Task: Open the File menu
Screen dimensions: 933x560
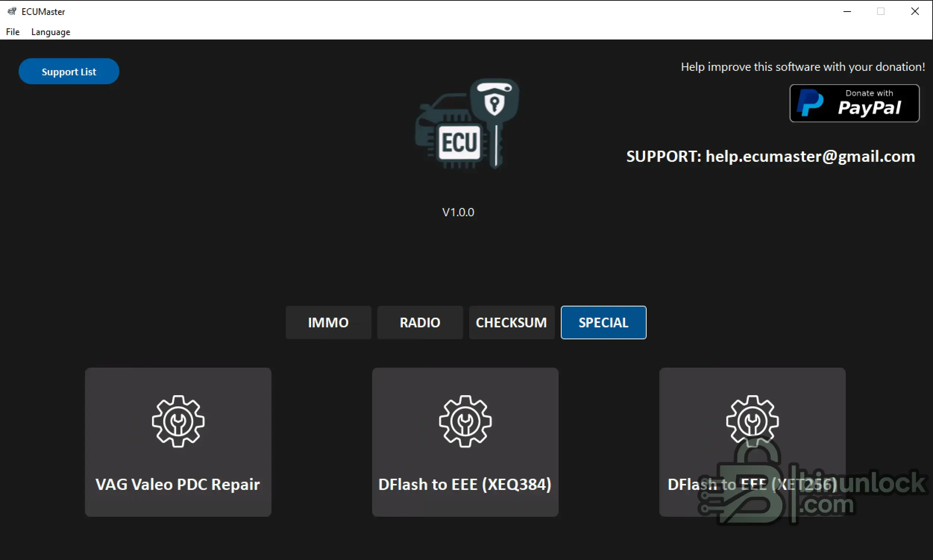Action: click(x=13, y=32)
